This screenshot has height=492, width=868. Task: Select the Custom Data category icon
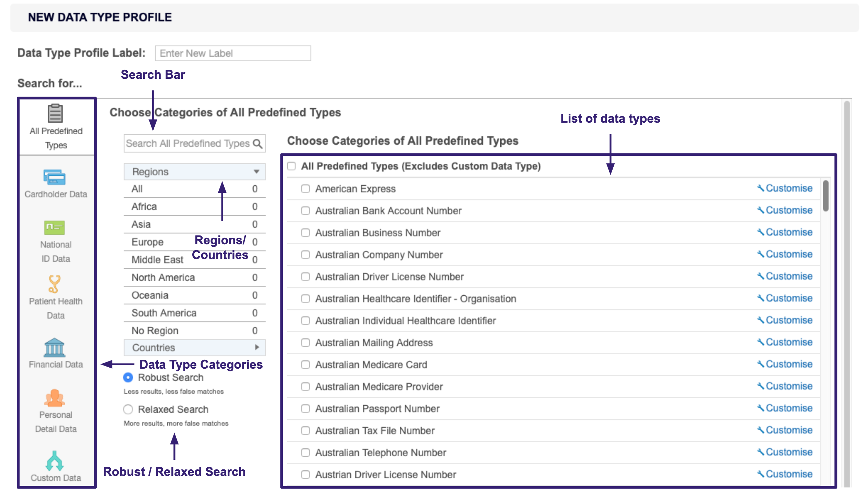point(55,461)
